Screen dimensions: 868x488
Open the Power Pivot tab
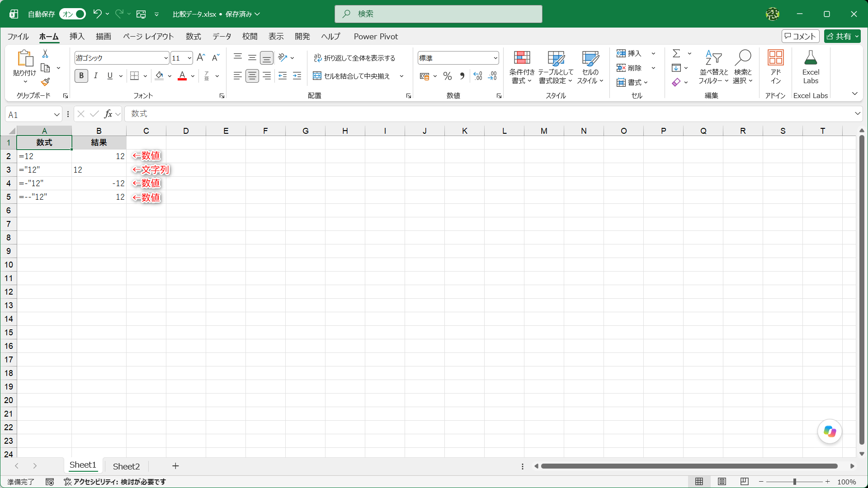376,37
